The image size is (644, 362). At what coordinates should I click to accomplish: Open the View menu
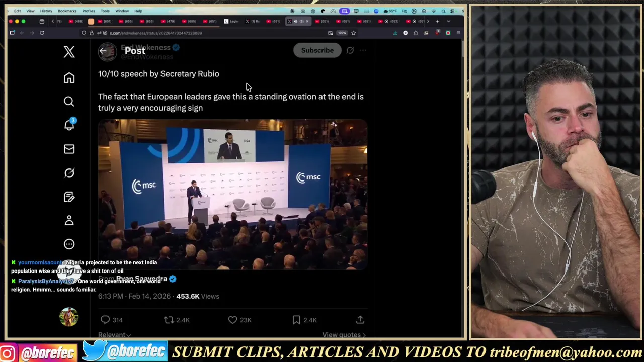coord(30,11)
